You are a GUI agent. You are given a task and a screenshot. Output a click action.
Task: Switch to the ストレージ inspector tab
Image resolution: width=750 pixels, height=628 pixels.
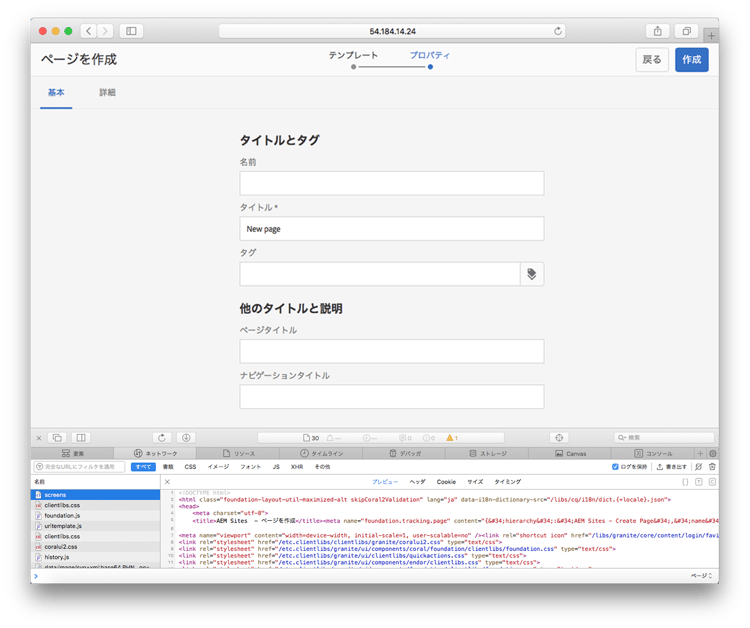coord(487,453)
